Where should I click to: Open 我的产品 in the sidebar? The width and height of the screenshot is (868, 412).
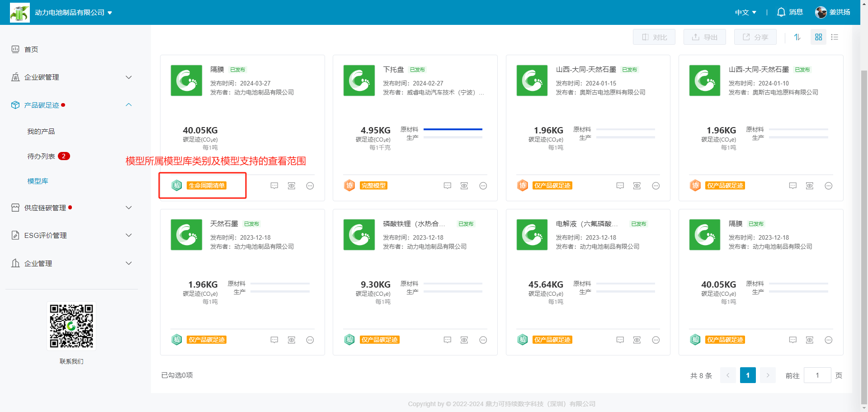[41, 131]
